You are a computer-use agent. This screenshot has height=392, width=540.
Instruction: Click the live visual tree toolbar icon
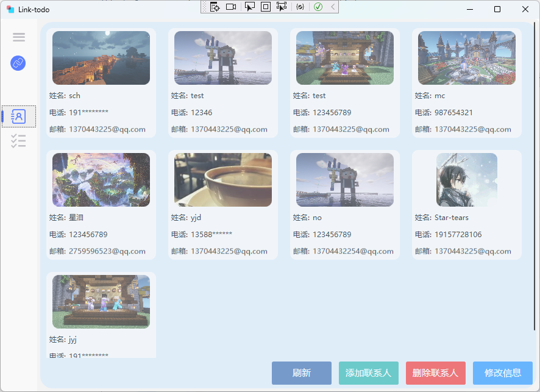215,7
